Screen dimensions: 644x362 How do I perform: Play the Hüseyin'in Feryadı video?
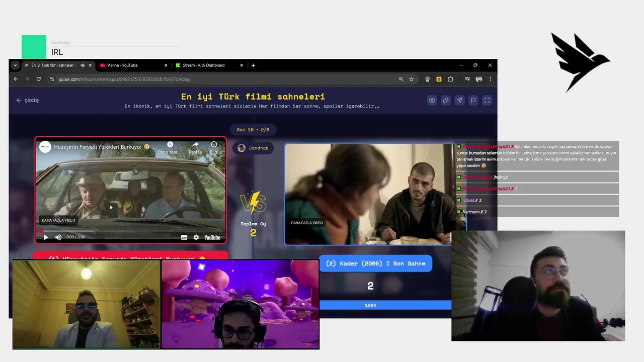point(46,237)
